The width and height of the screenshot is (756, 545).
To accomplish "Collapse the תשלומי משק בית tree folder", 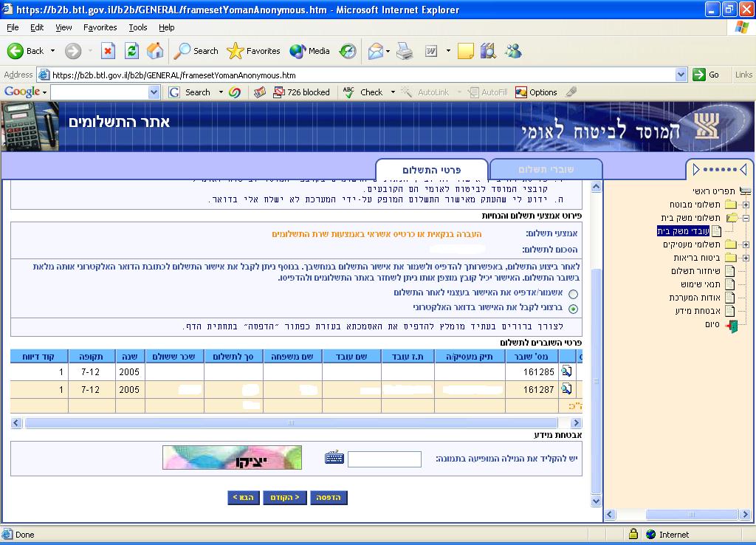I will click(x=746, y=218).
